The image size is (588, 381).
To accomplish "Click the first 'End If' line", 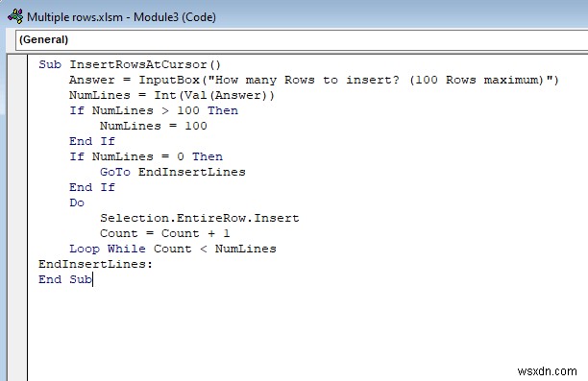I will (92, 141).
